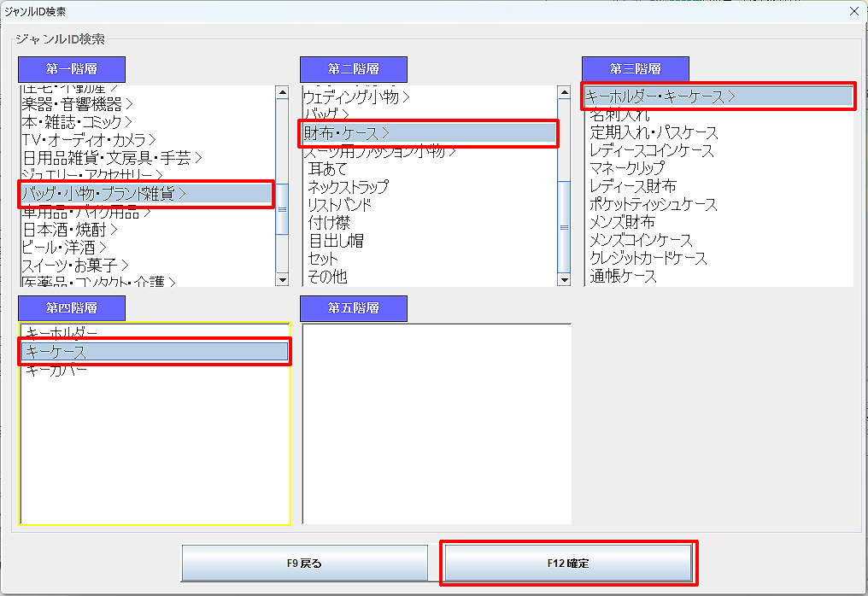This screenshot has height=596, width=868.
Task: Click the 第二階層 header button
Action: tap(353, 69)
